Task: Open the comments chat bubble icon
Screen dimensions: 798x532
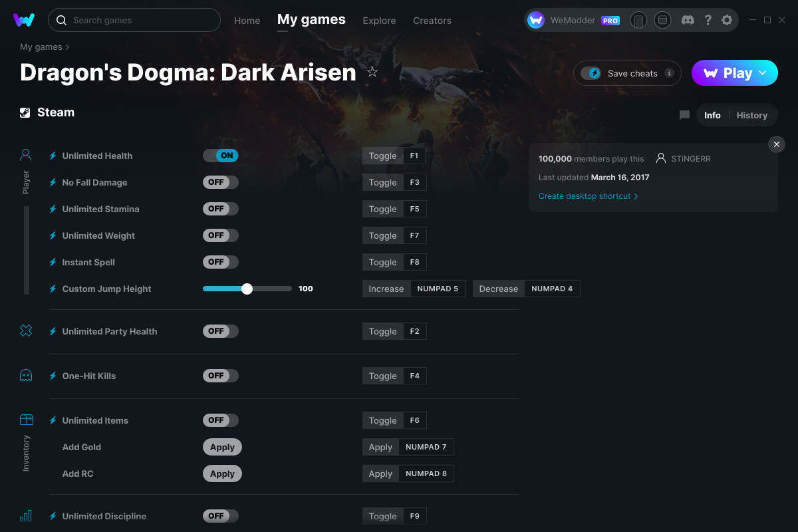Action: coord(684,115)
